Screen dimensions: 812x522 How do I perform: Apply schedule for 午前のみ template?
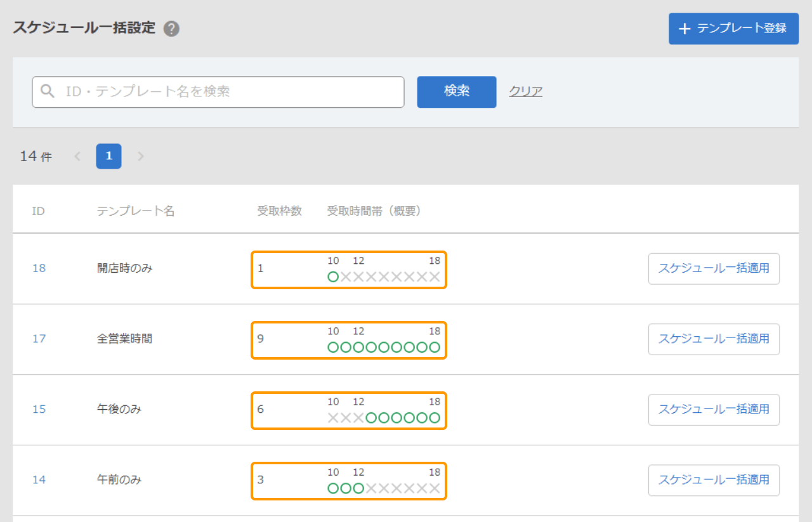(713, 480)
